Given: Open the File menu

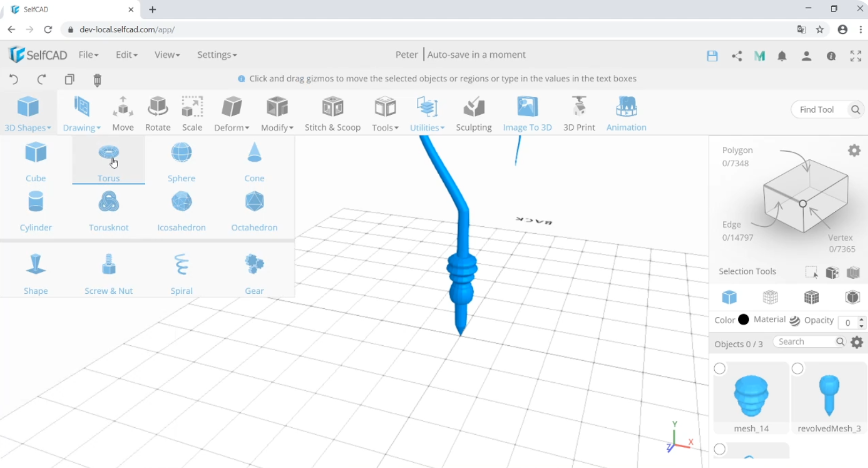Looking at the screenshot, I should tap(88, 55).
